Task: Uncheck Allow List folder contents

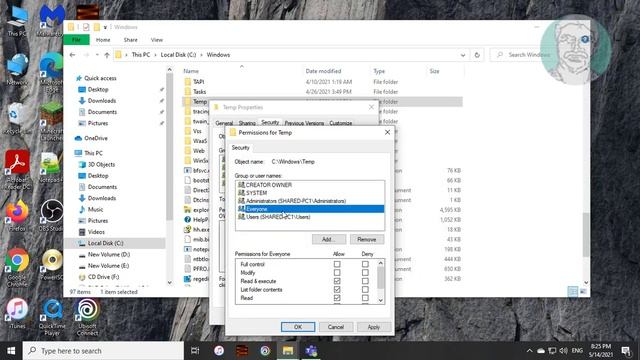Action: click(337, 289)
